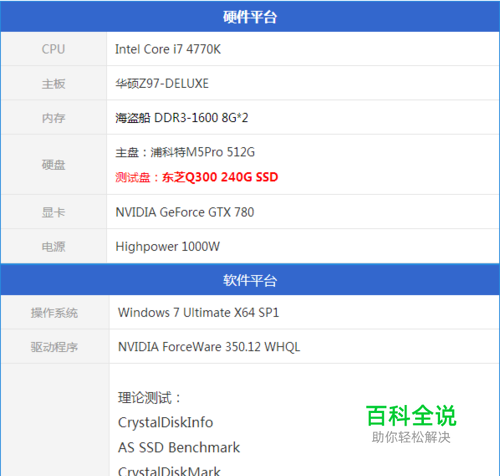Click NVIDIA GeForce GTX 780 text
Viewport: 500px width, 476px height.
185,212
